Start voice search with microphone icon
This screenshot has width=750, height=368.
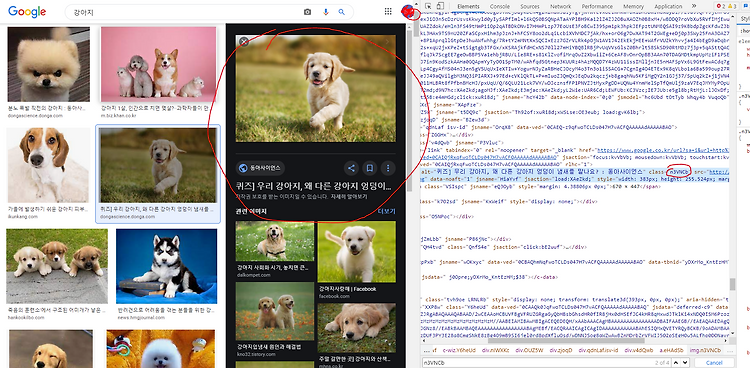coord(326,12)
